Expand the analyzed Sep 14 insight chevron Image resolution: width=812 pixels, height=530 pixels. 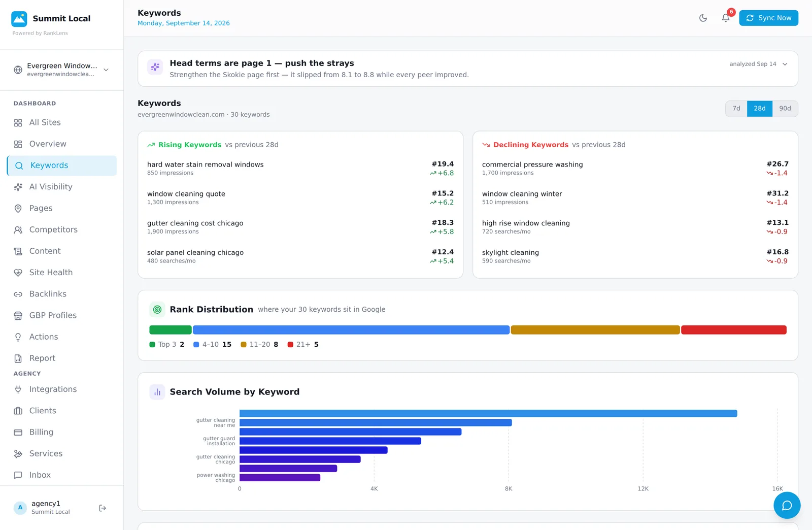point(785,64)
